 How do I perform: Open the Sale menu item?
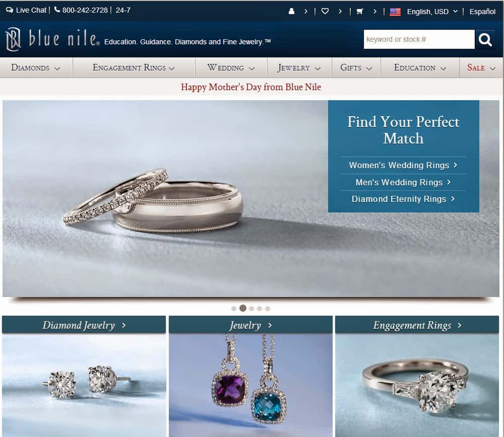[481, 68]
